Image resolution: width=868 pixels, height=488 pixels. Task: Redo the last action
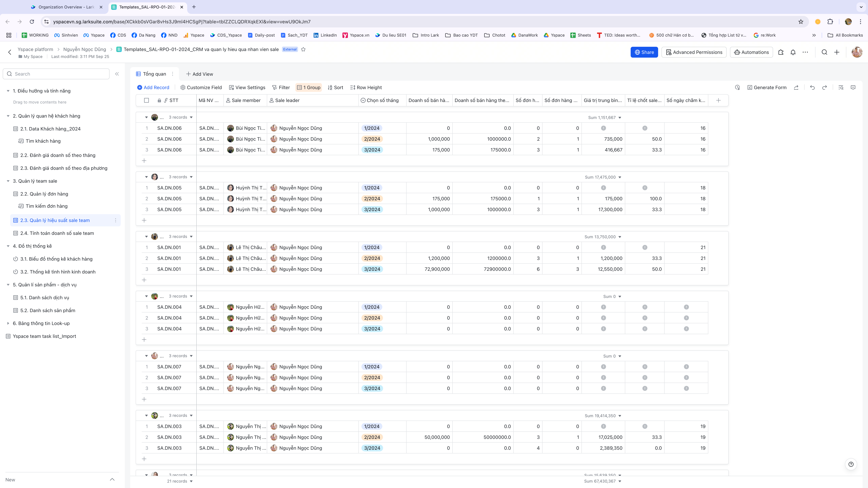(x=825, y=88)
